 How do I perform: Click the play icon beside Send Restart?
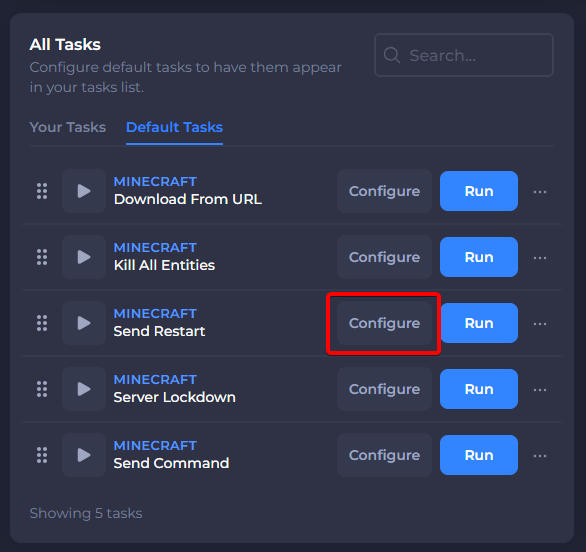point(84,323)
